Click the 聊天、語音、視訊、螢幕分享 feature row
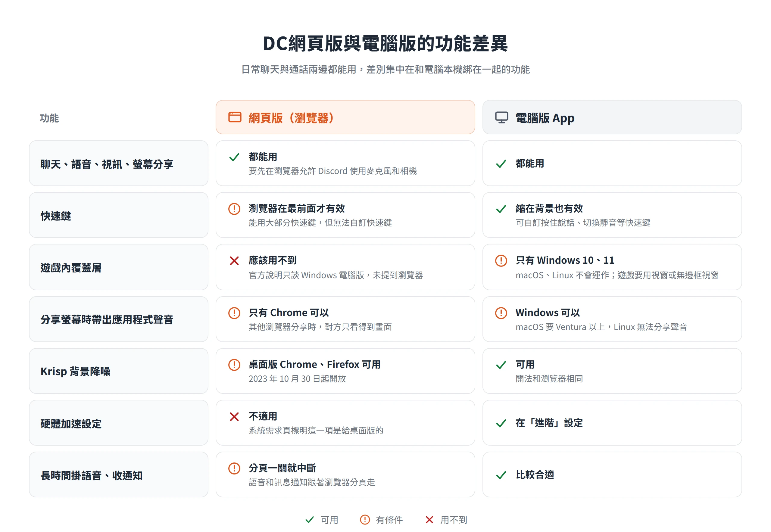The width and height of the screenshot is (771, 532). (x=118, y=163)
